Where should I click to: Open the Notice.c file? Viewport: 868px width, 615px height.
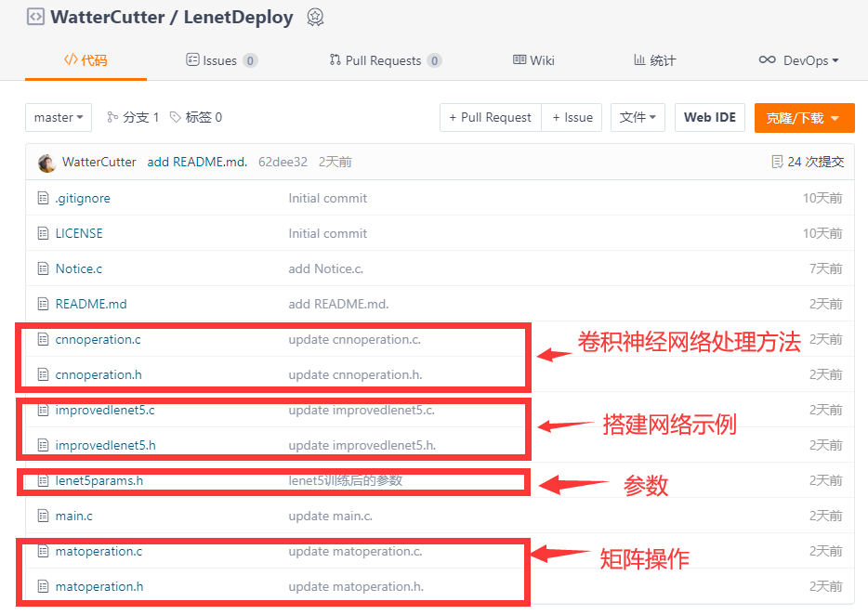click(x=79, y=268)
